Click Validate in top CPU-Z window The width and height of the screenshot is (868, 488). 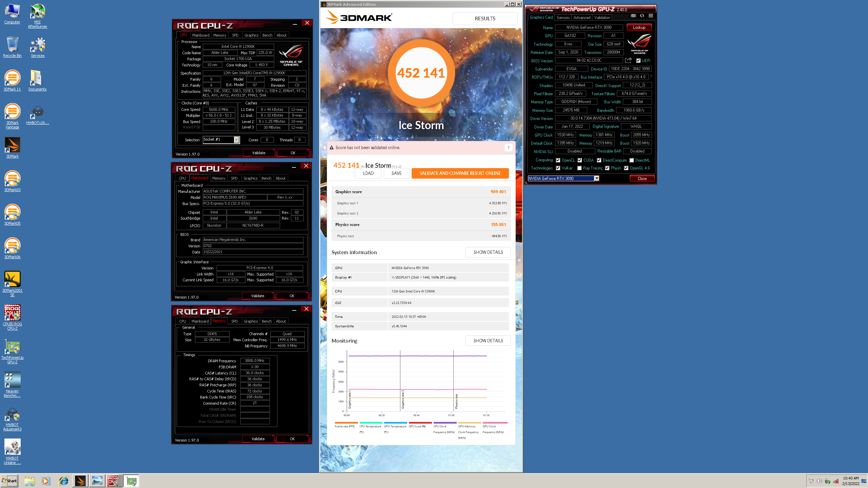coord(258,153)
